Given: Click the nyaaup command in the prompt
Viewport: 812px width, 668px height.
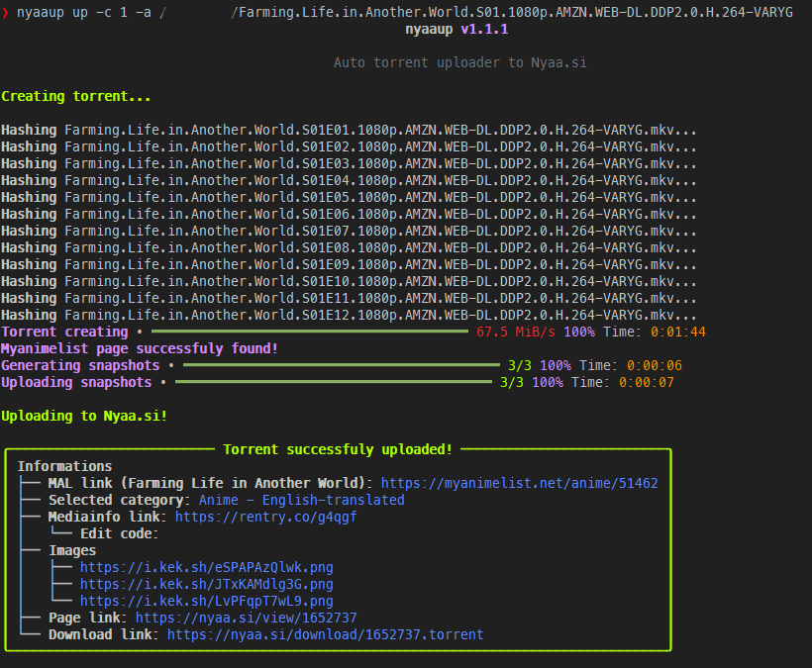Looking at the screenshot, I should click(x=44, y=14).
